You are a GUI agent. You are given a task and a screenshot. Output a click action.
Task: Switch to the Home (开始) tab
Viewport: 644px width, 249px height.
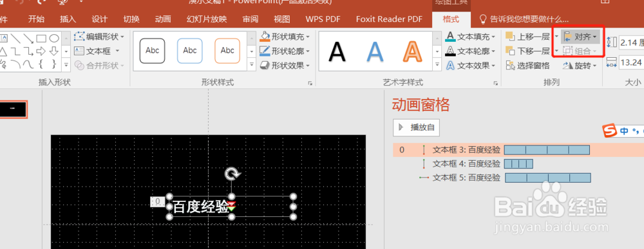[36, 19]
